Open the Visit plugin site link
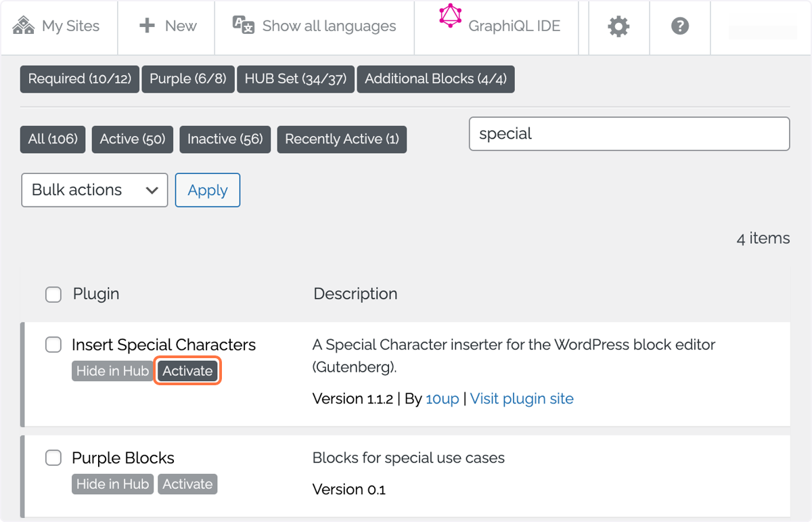 pyautogui.click(x=522, y=399)
